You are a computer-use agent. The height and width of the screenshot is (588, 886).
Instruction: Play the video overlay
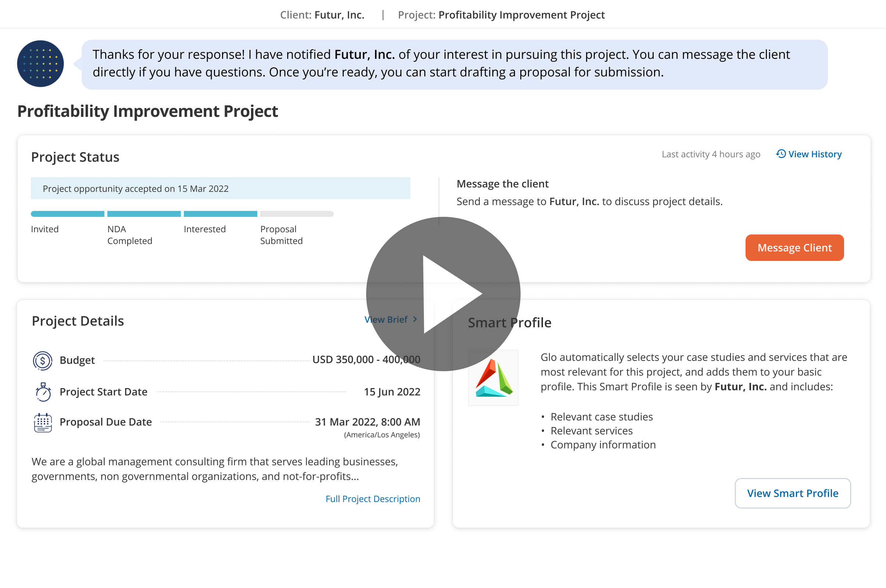pyautogui.click(x=443, y=294)
